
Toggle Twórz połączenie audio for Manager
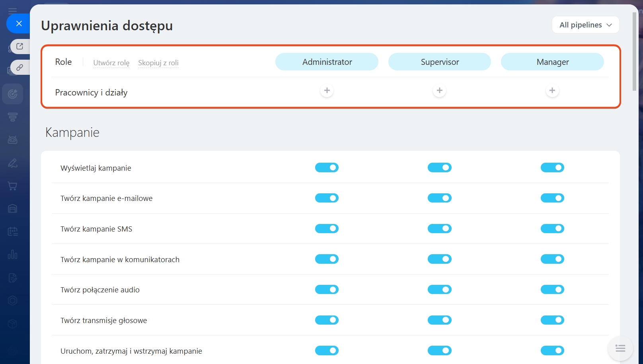pyautogui.click(x=552, y=289)
